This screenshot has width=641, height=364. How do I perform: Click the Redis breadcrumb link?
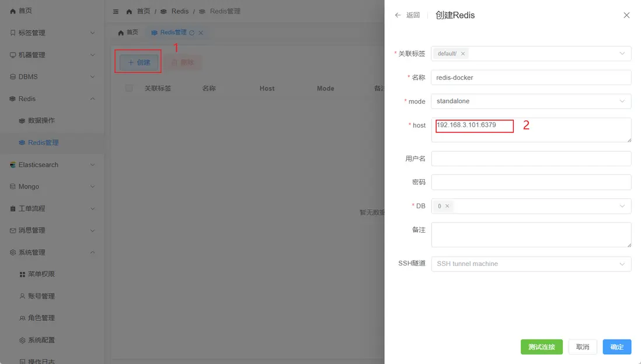180,12
